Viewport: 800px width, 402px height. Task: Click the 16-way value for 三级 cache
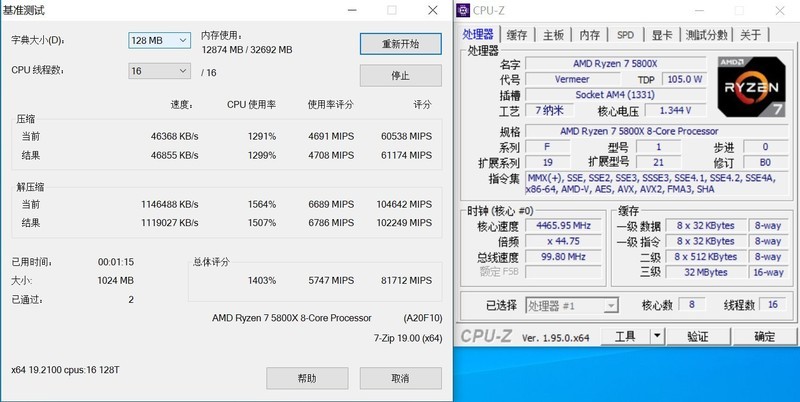pos(768,272)
